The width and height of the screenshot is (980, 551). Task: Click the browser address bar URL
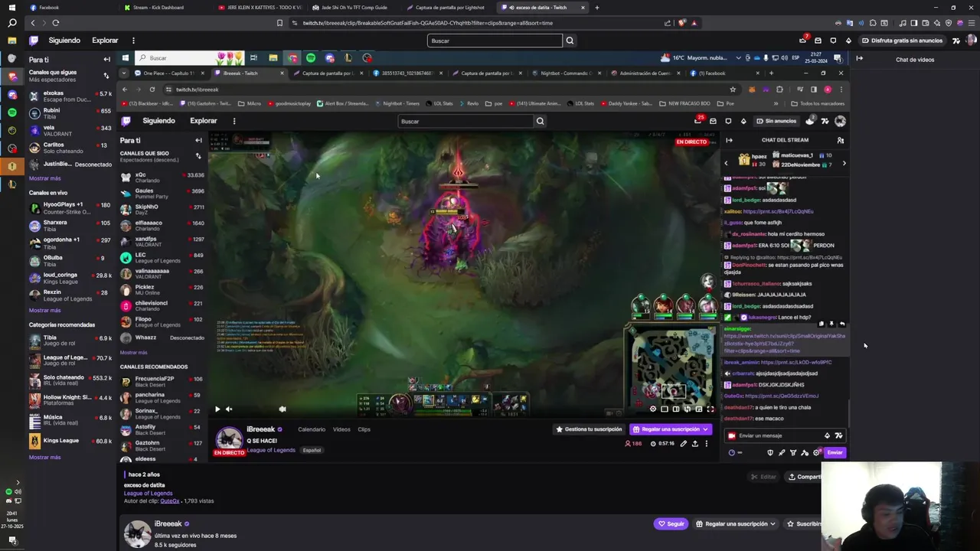click(427, 23)
